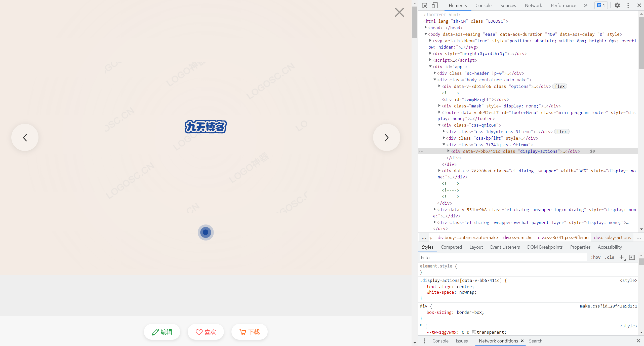Click the transparent color swatch in styles
Screen dimensions: 644x346
click(474, 332)
